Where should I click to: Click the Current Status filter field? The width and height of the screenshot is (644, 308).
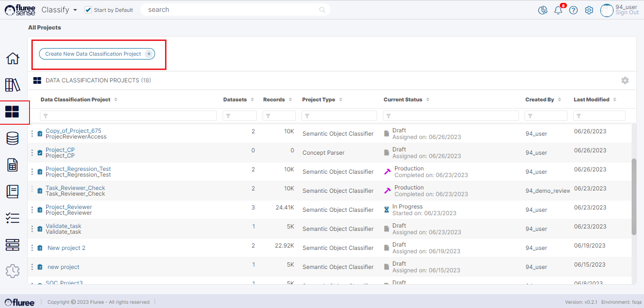451,116
